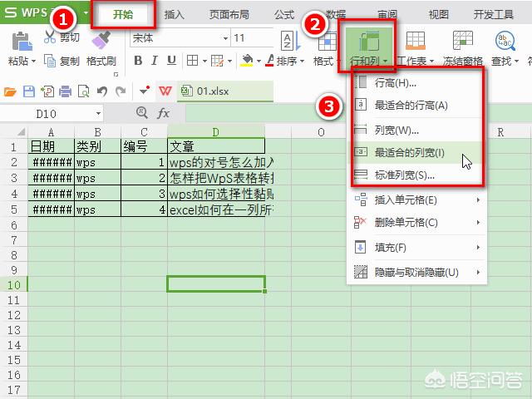Select the Format Painter brush
Image resolution: width=532 pixels, height=399 pixels.
(101, 40)
